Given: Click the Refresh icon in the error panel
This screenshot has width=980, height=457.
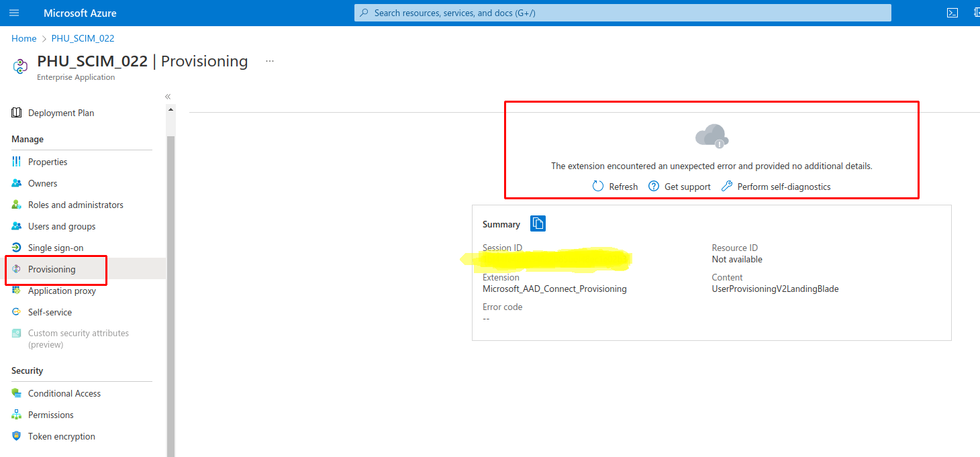Looking at the screenshot, I should 597,186.
